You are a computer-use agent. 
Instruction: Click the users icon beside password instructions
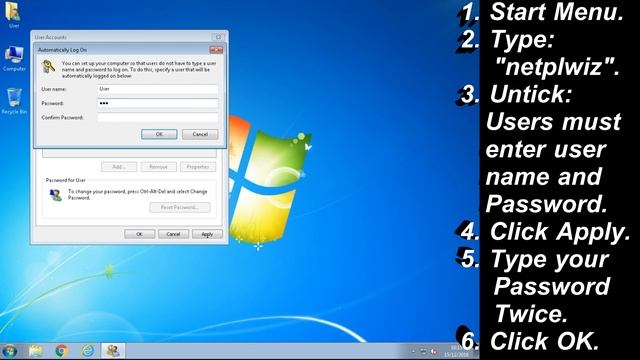(x=55, y=195)
